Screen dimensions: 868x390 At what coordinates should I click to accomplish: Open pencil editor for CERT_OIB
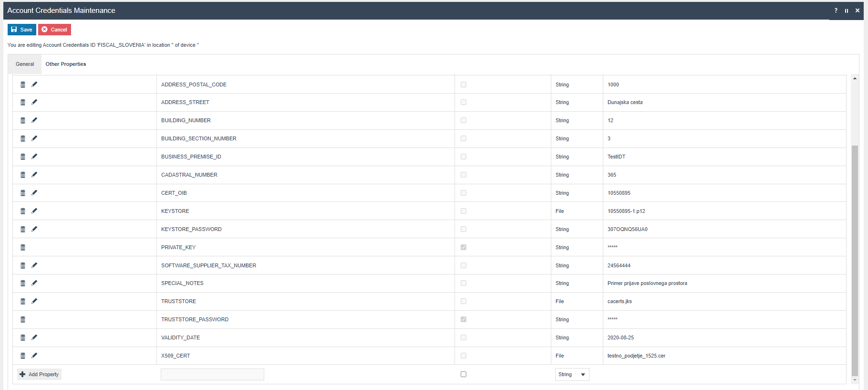click(x=34, y=193)
